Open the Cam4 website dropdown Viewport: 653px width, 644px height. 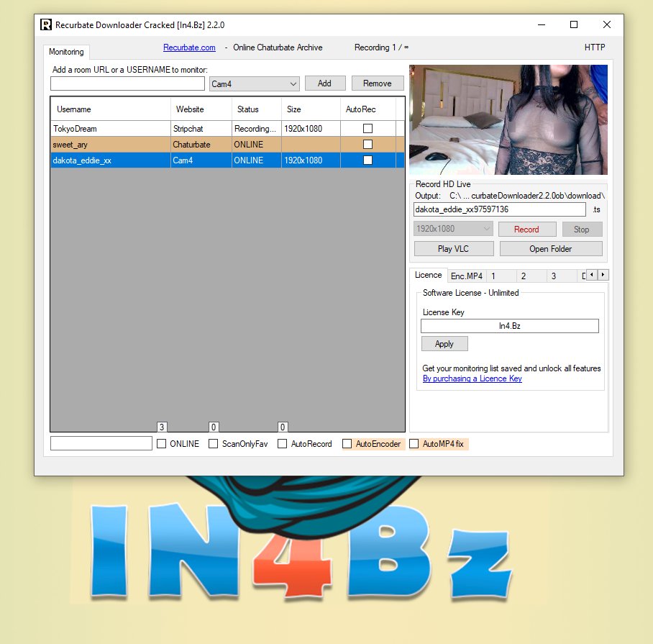click(x=254, y=83)
